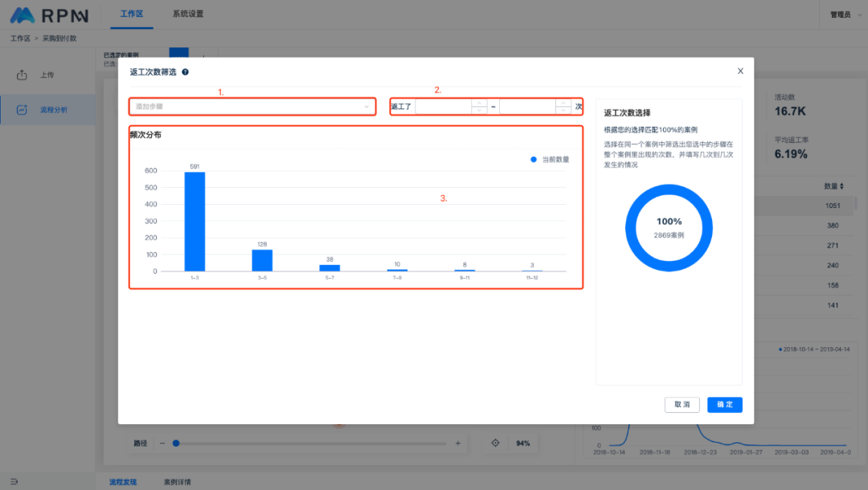This screenshot has width=868, height=490.
Task: Open the 系统设置 tab
Action: (x=188, y=14)
